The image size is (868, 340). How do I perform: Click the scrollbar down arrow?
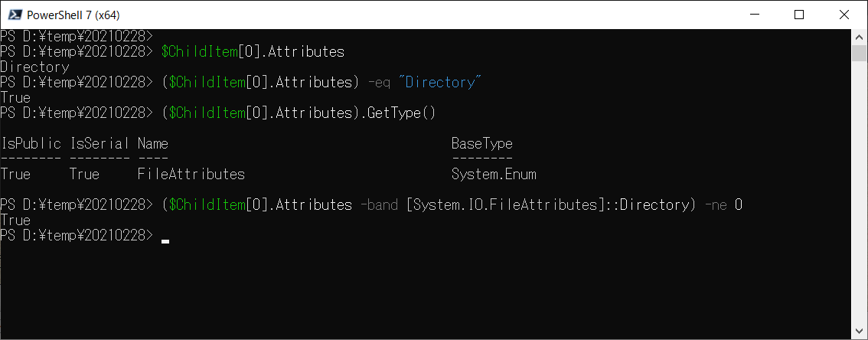coord(859,332)
